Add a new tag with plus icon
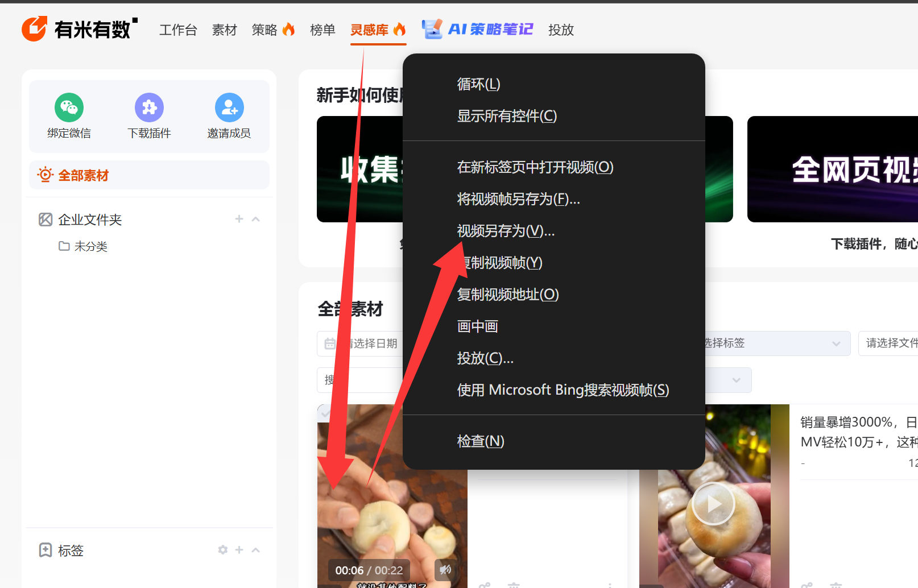This screenshot has width=918, height=588. pyautogui.click(x=239, y=550)
